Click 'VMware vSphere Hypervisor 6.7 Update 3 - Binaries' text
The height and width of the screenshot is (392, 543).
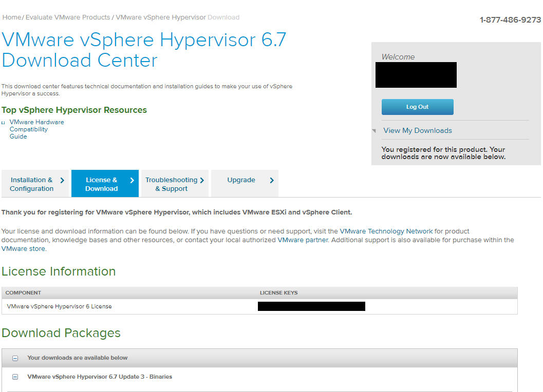click(x=100, y=377)
